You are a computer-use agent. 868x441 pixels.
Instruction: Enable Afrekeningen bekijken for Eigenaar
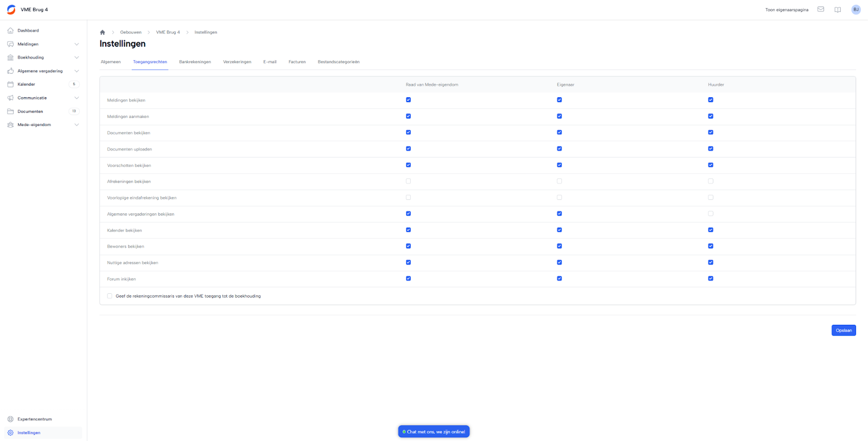point(559,181)
